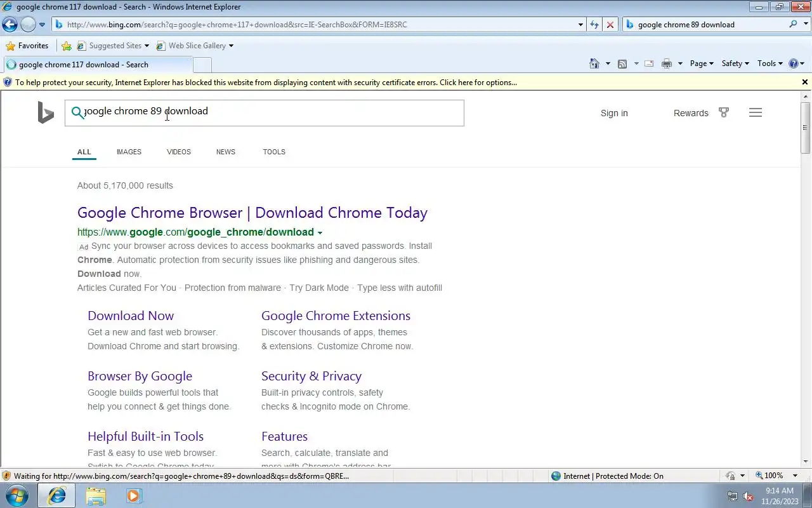Open the Tools menu

[x=770, y=63]
